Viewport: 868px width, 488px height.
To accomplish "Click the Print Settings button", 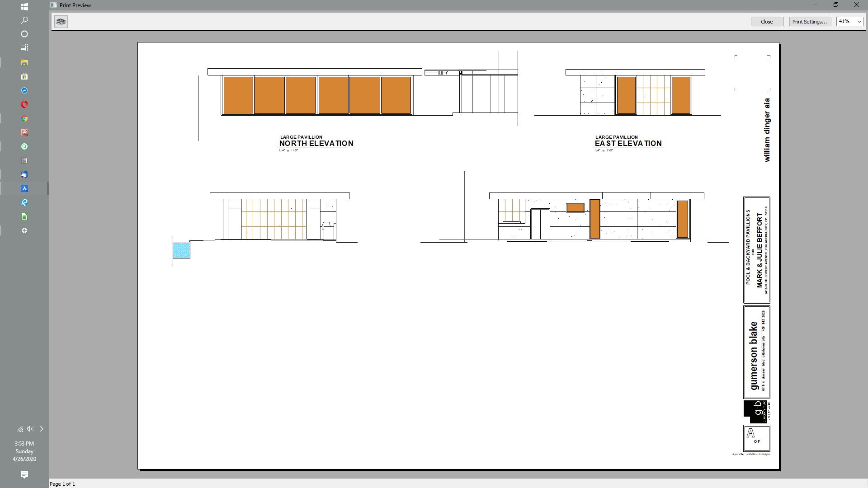I will 809,21.
